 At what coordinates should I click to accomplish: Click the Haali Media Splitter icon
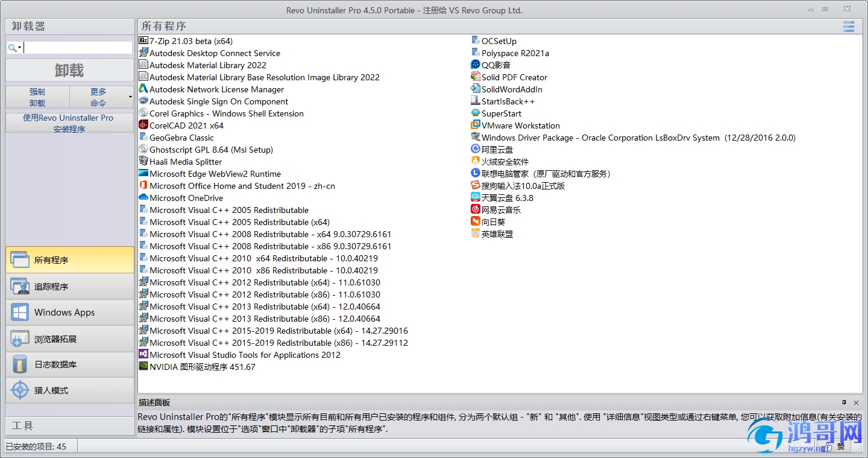[143, 162]
